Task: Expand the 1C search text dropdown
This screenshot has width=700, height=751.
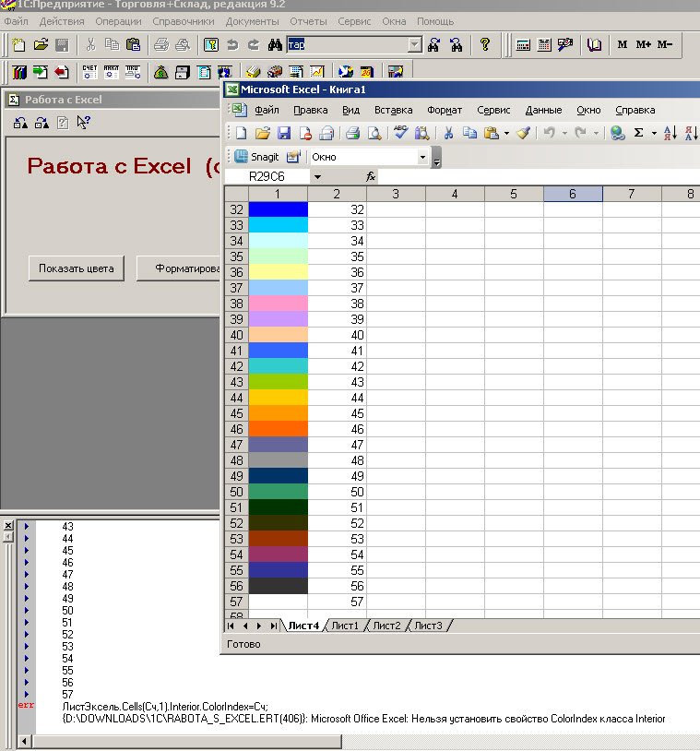Action: click(414, 44)
